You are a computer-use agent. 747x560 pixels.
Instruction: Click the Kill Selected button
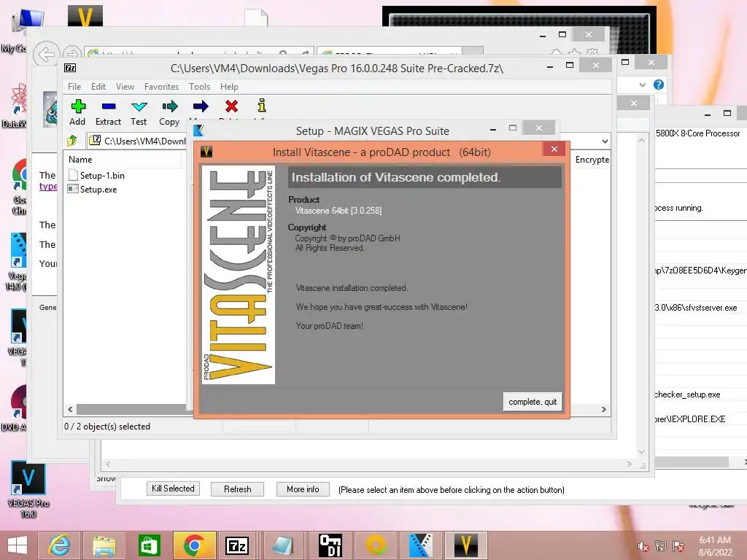173,489
